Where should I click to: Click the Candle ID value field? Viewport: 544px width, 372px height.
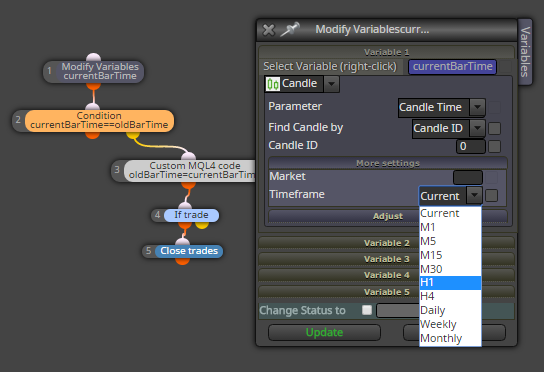(x=470, y=146)
